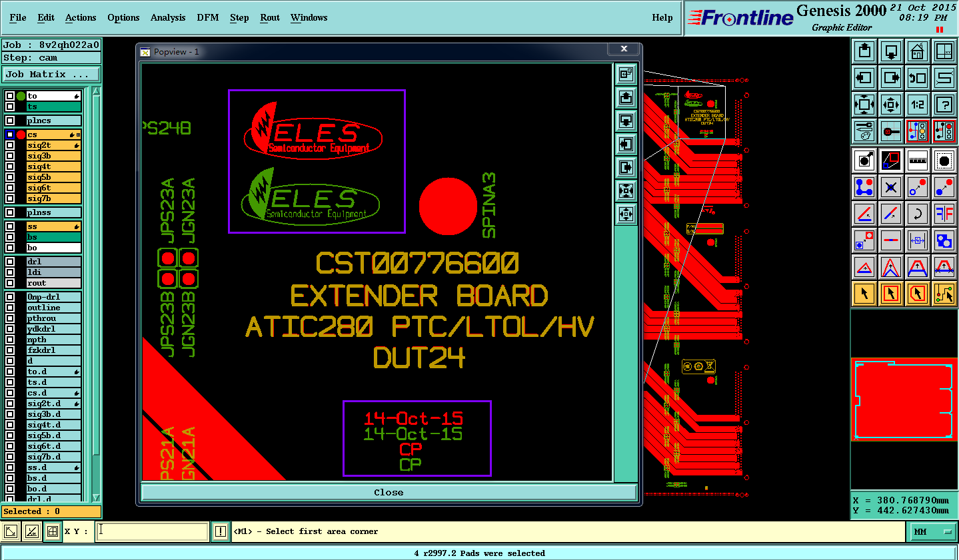Select the pthrou layer name

[54, 318]
